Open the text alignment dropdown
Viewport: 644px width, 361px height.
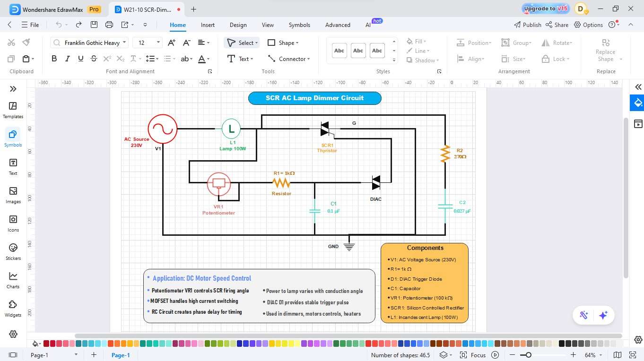[203, 43]
